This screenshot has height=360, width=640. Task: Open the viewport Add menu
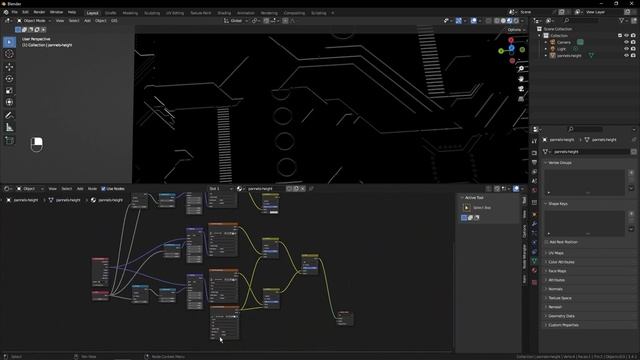87,20
